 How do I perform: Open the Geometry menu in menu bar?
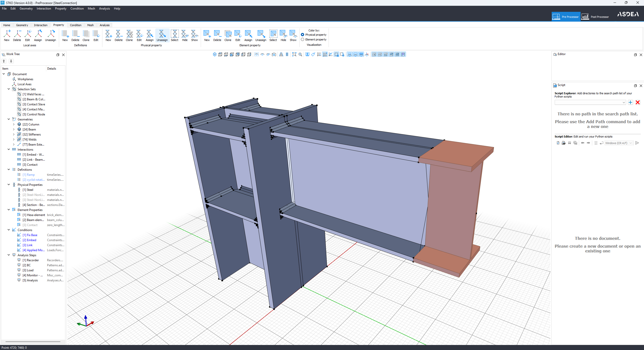26,9
